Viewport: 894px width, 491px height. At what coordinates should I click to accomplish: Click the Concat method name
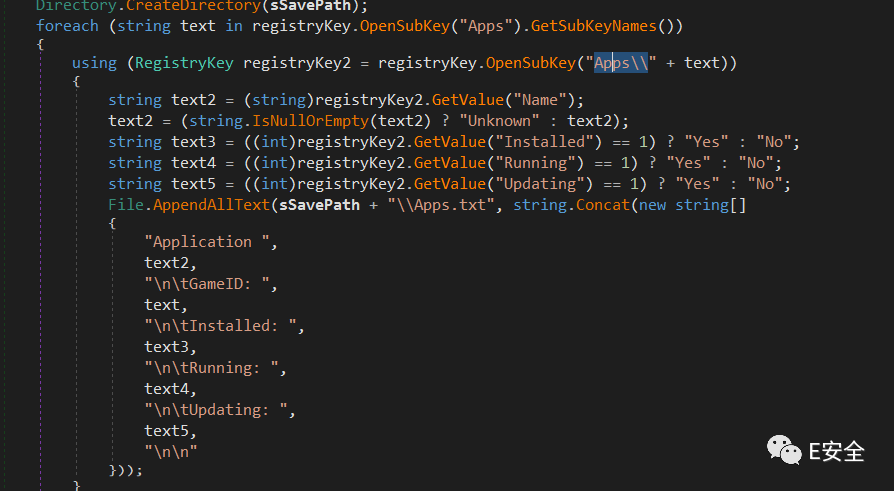coord(603,205)
